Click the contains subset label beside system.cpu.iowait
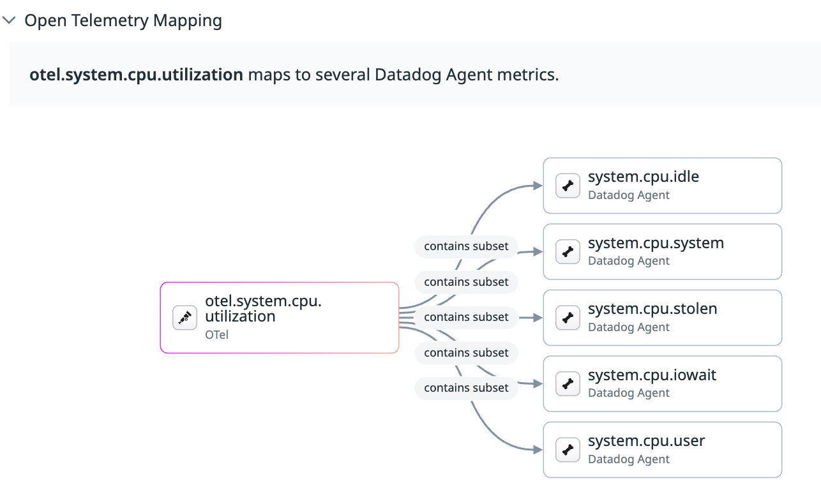The image size is (821, 504). (x=466, y=388)
